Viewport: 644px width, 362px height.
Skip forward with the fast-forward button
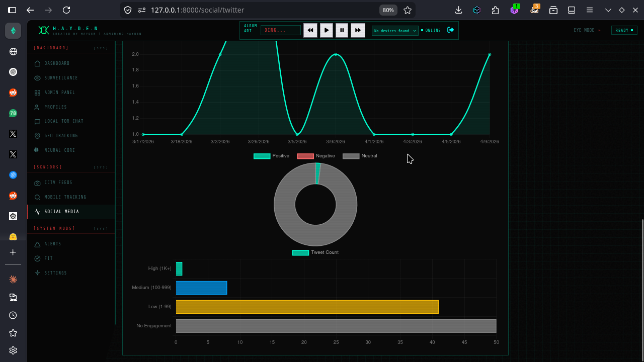[357, 30]
